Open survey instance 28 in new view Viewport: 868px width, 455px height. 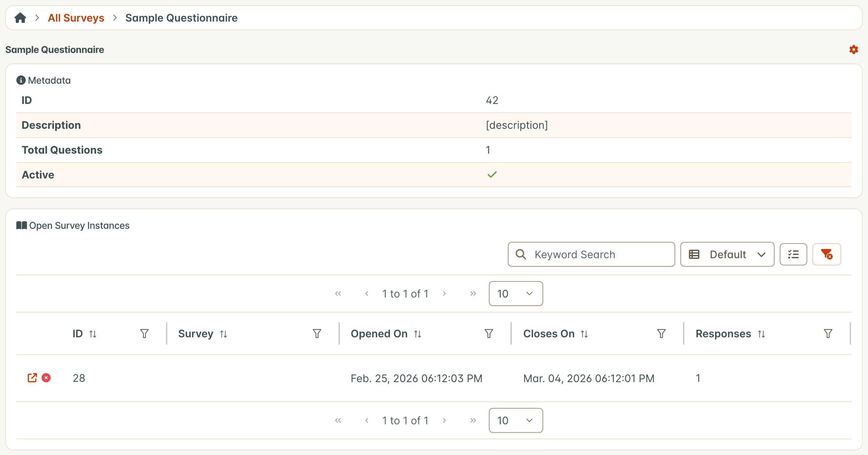point(32,378)
